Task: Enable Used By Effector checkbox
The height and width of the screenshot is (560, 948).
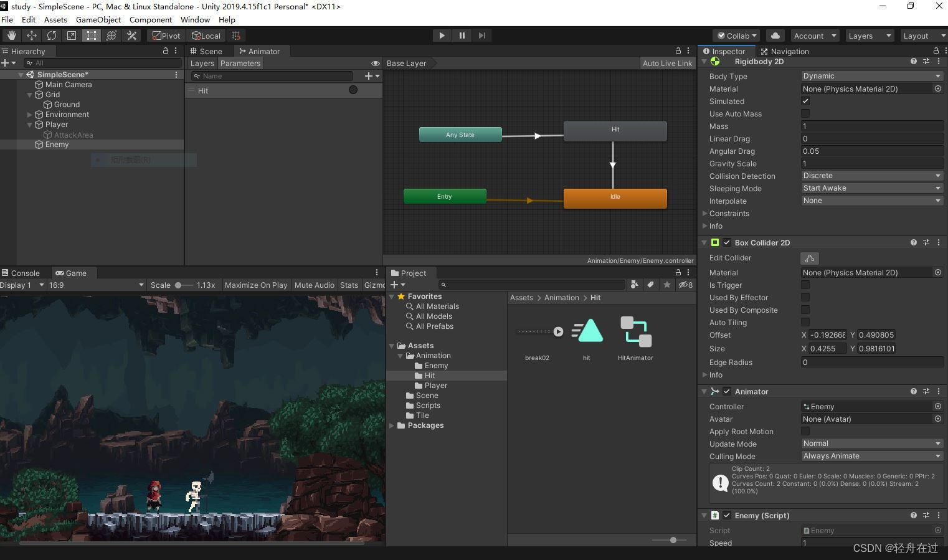Action: (x=805, y=297)
